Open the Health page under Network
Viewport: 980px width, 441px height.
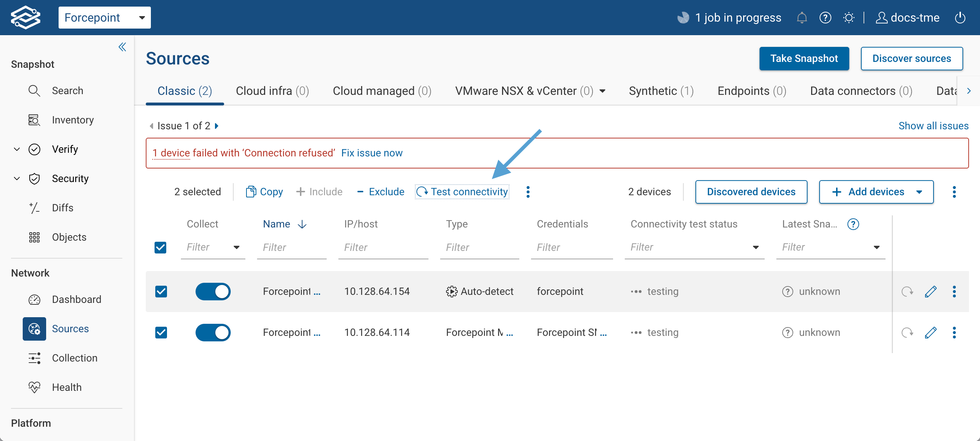pos(67,387)
